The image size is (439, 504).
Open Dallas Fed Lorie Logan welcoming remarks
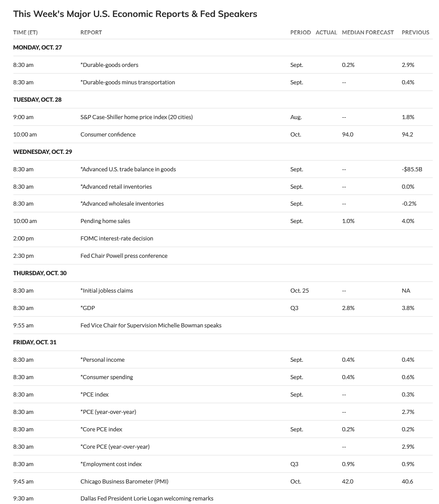(147, 498)
